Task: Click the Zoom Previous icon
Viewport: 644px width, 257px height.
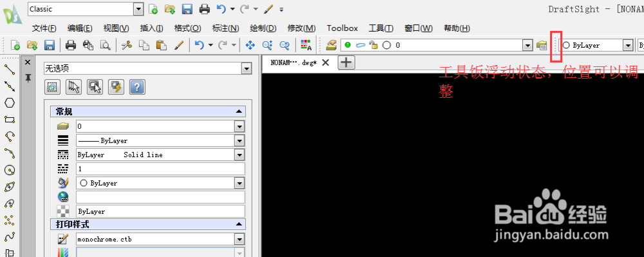Action: tap(285, 45)
